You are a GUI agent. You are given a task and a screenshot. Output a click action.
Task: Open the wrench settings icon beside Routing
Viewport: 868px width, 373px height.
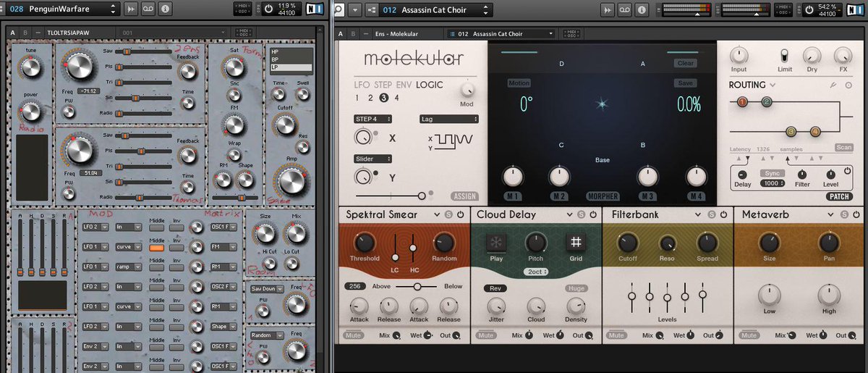(x=833, y=85)
